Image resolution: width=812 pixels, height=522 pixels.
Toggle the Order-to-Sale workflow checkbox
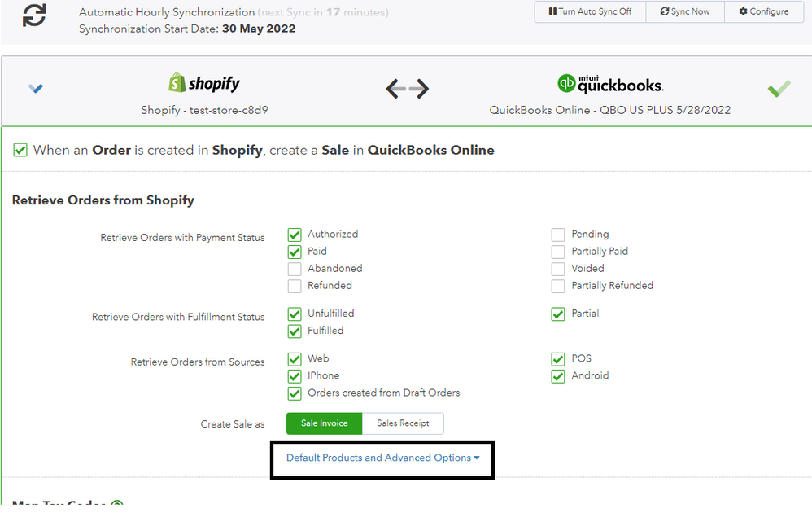point(20,151)
